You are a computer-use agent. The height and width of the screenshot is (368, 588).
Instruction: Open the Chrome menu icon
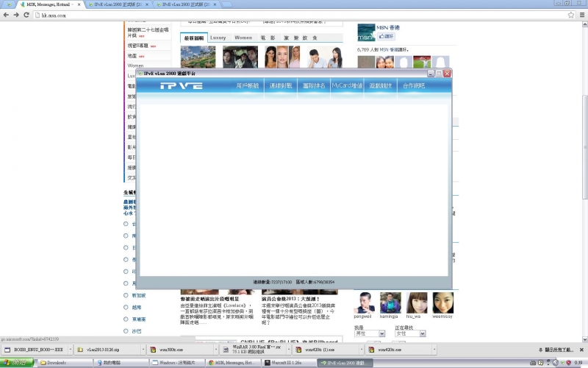pyautogui.click(x=582, y=15)
